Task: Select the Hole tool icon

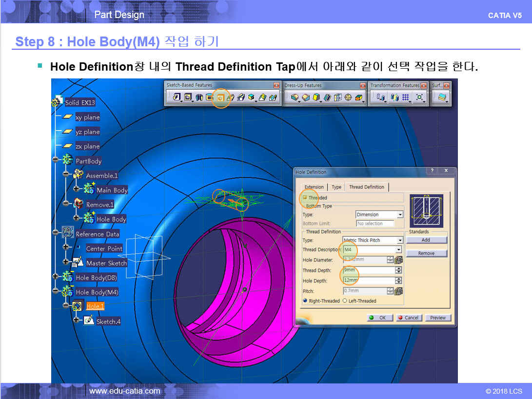Action: 220,97
